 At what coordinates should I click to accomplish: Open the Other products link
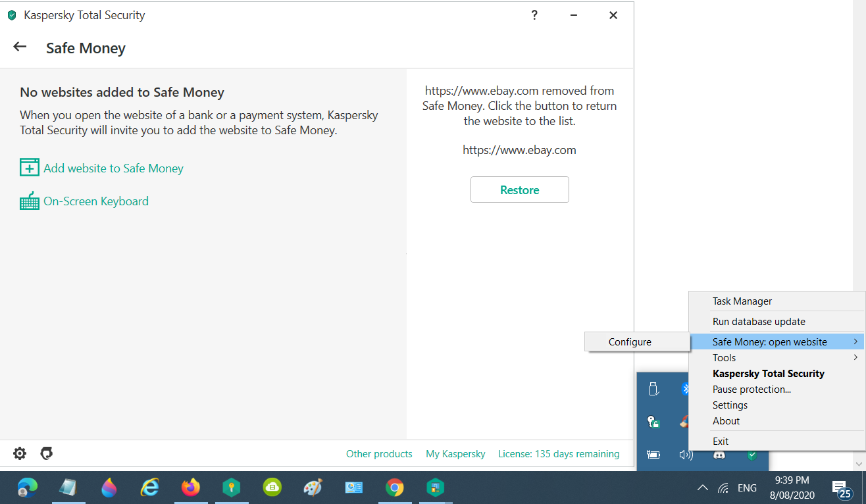pos(379,454)
